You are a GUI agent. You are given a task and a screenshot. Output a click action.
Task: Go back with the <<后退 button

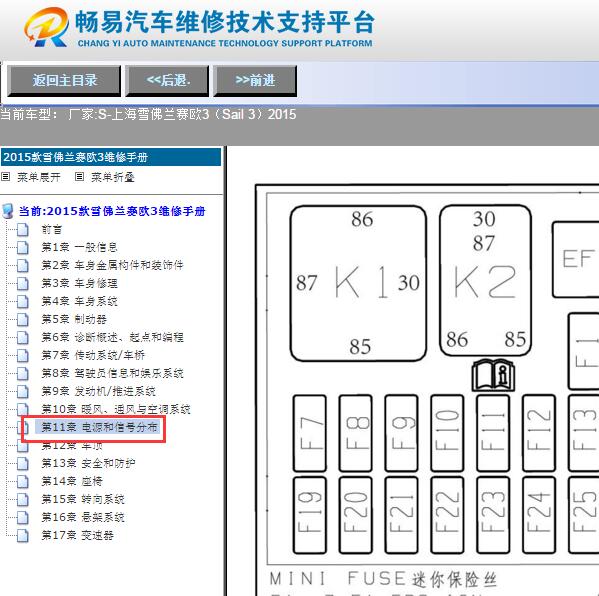pyautogui.click(x=167, y=81)
